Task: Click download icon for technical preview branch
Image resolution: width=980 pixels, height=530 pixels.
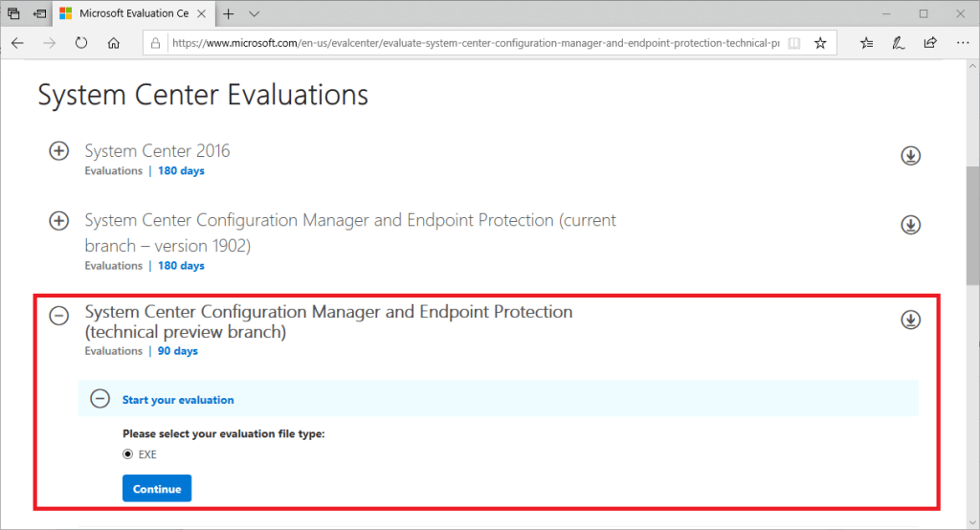Action: (x=910, y=320)
